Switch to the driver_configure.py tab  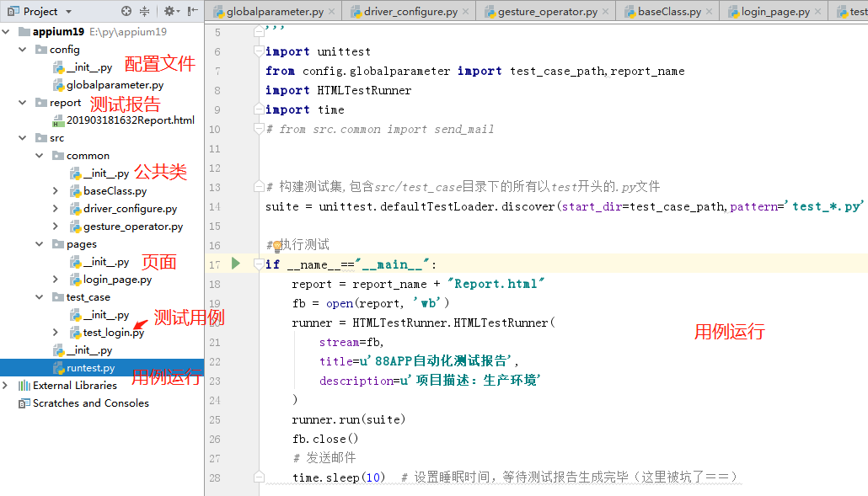pyautogui.click(x=410, y=11)
